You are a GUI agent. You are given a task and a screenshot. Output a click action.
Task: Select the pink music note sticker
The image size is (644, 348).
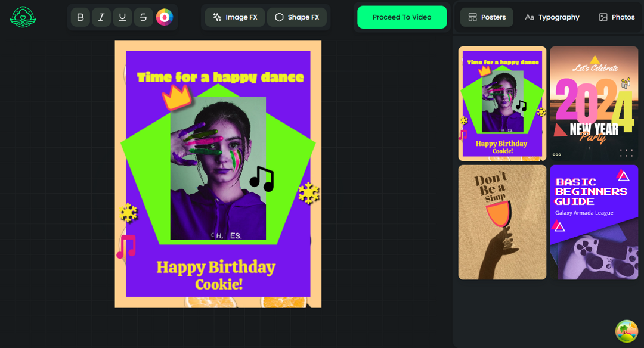(126, 246)
